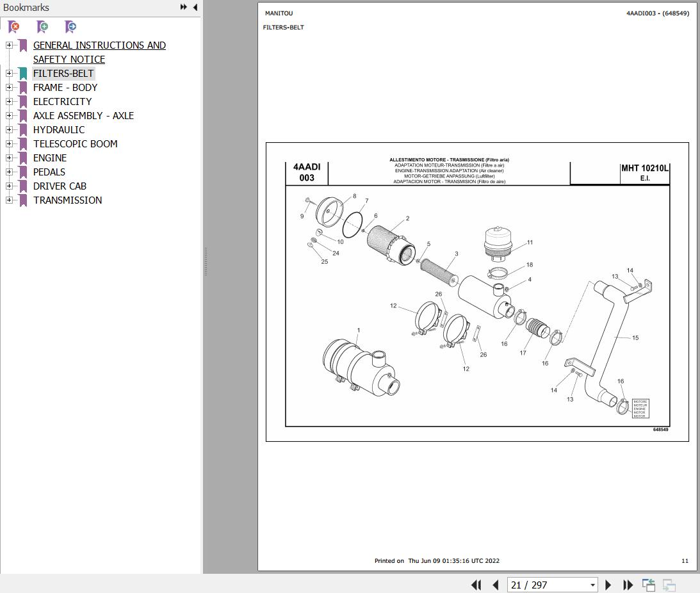The image size is (700, 593).
Task: Click part number 15 on diagram
Action: [635, 337]
